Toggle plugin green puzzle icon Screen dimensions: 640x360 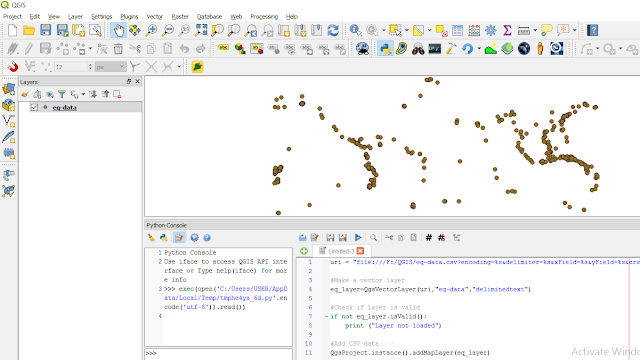point(197,67)
